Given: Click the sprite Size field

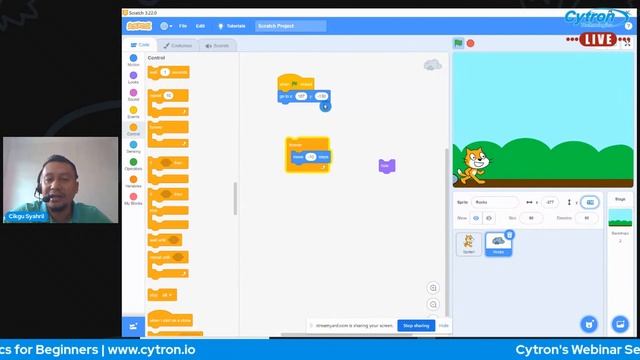Looking at the screenshot, I should pos(531,218).
